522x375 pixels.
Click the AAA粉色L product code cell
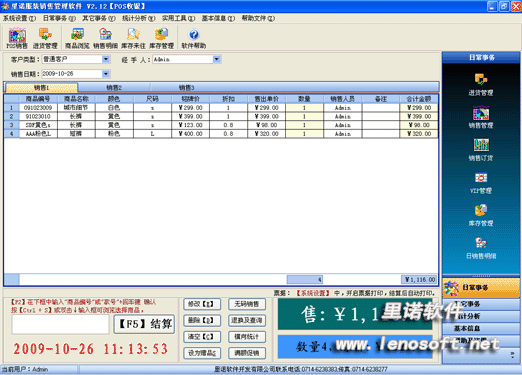[38, 134]
